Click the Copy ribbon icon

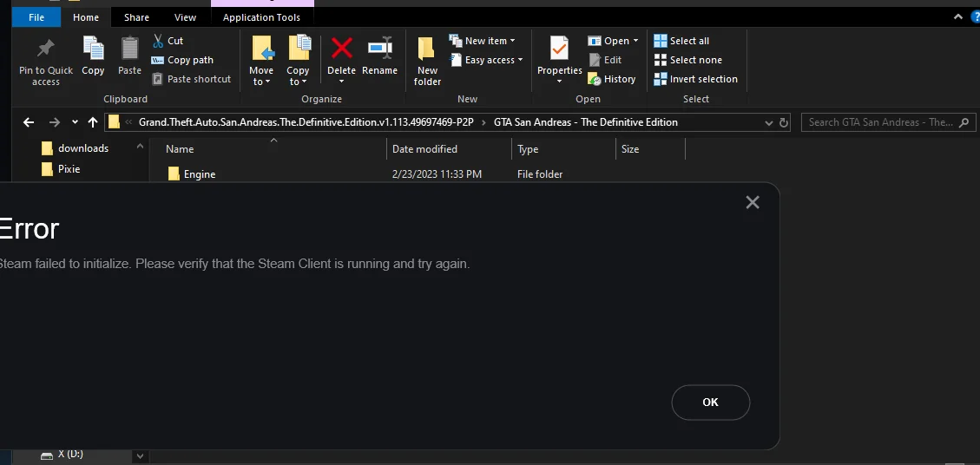(x=93, y=48)
